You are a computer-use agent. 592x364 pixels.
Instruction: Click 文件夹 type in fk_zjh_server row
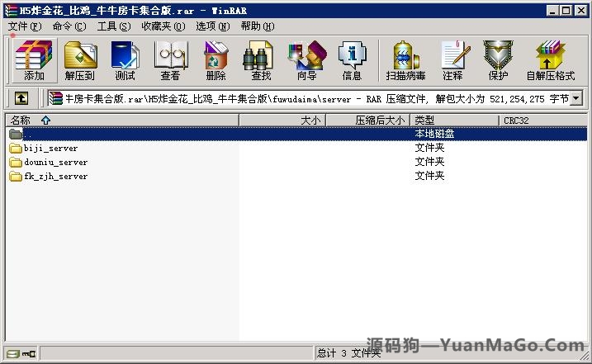429,176
